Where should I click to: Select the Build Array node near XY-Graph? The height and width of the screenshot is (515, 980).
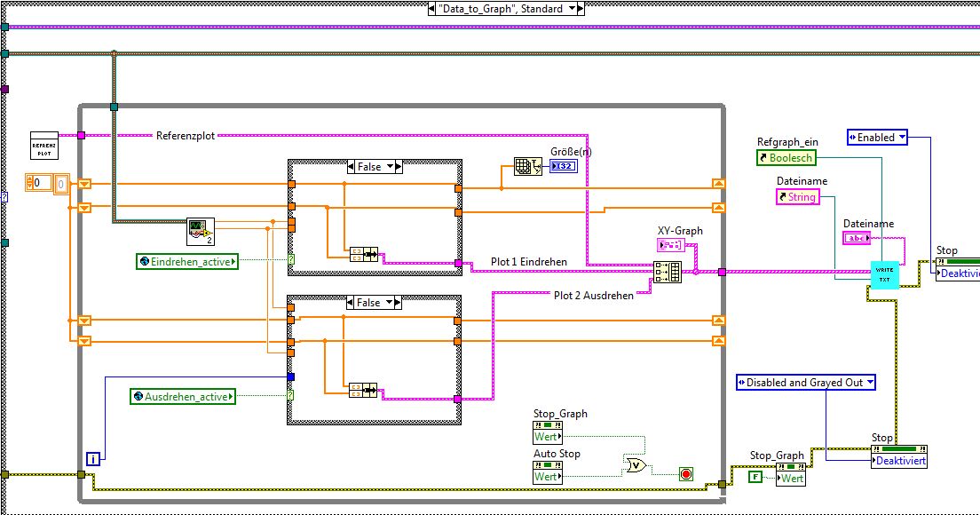click(668, 272)
